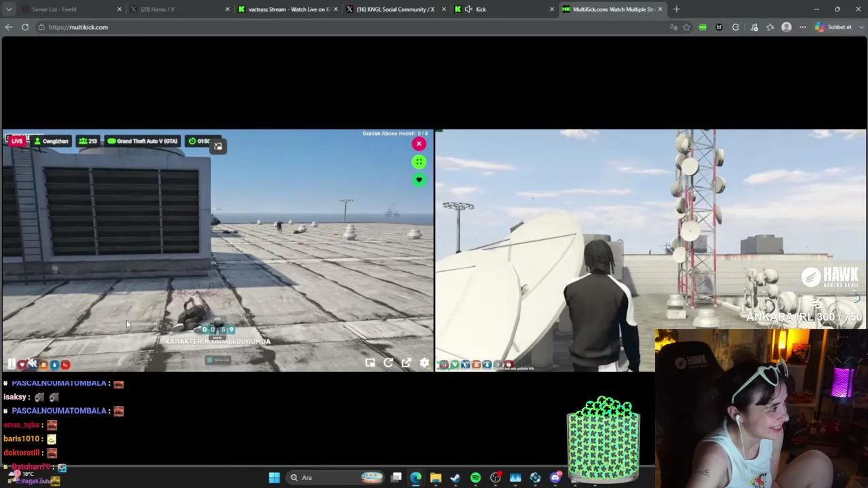Close the left stream with red X button
Image resolution: width=868 pixels, height=488 pixels.
(x=419, y=144)
